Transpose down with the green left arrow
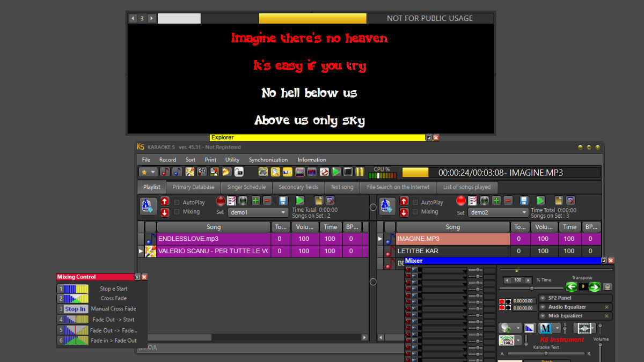This screenshot has width=644, height=362. [x=571, y=287]
